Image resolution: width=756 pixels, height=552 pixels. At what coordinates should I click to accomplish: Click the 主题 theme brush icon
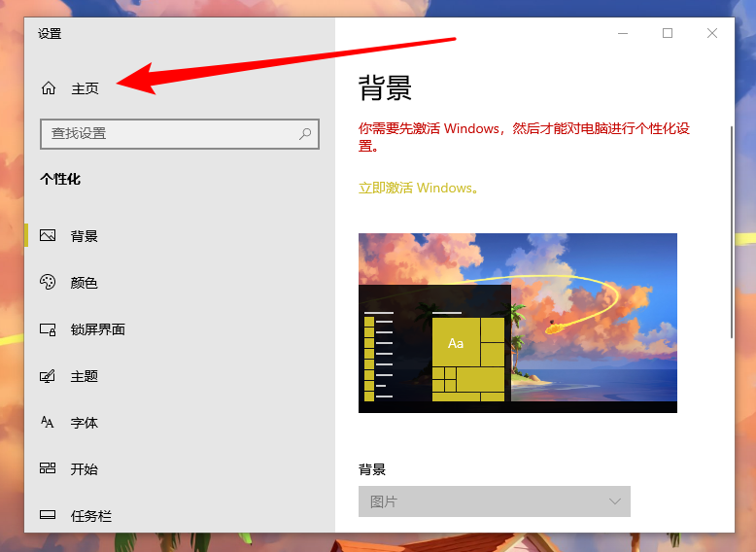pyautogui.click(x=48, y=375)
